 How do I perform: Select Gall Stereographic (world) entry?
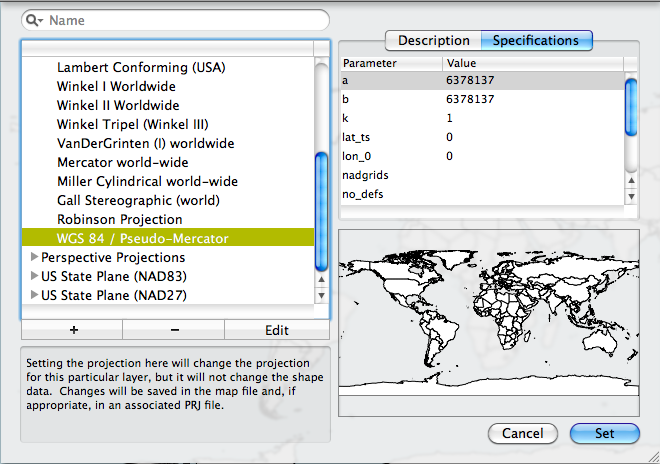(138, 200)
